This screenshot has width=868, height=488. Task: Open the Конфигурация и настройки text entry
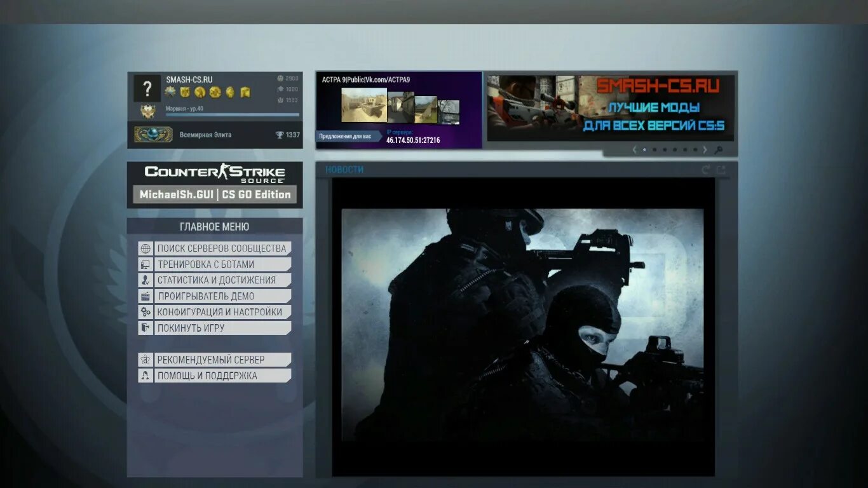coord(223,312)
